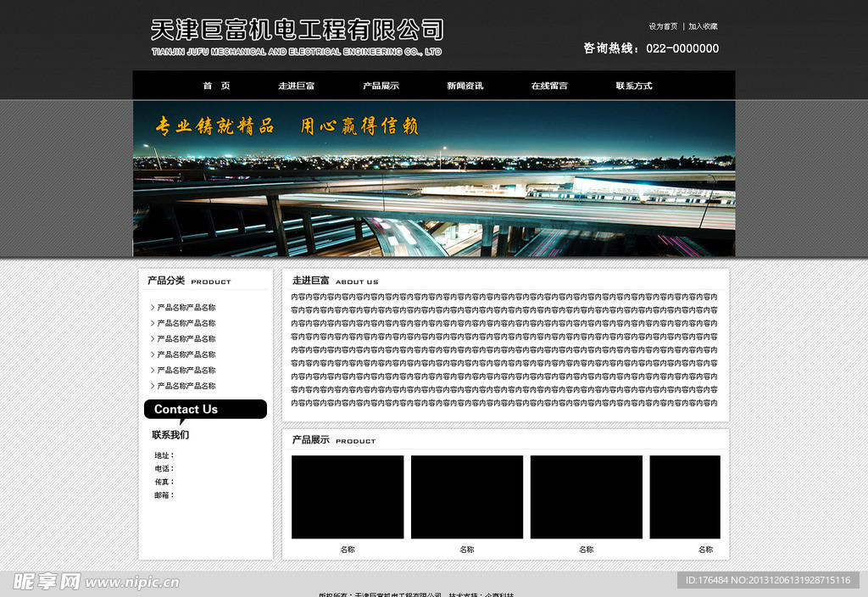Click the black Contact Us speech bubble

coord(205,410)
